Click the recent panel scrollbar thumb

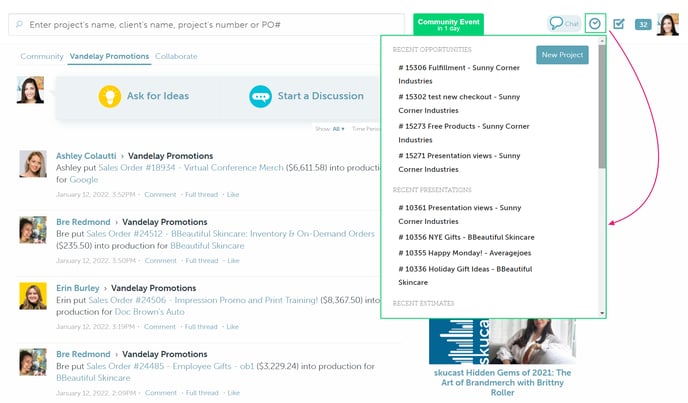[602, 106]
